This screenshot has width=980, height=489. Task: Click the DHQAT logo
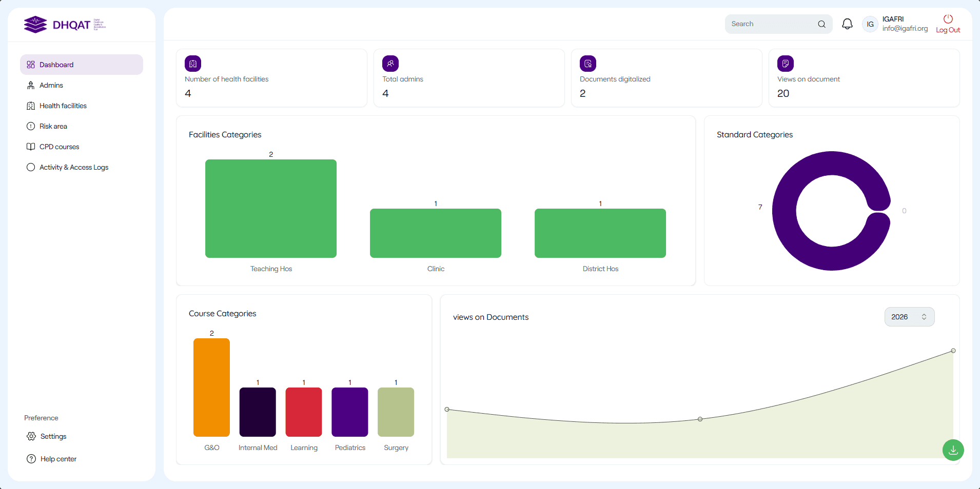click(x=65, y=25)
